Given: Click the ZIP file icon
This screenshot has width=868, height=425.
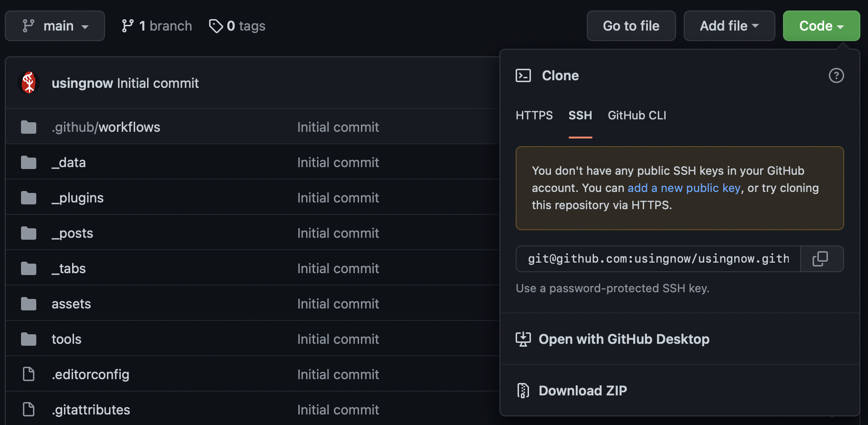Looking at the screenshot, I should click(523, 391).
